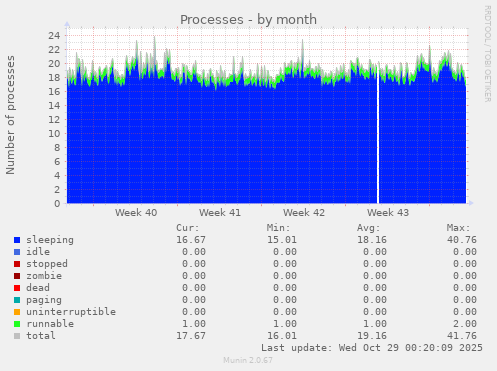The width and height of the screenshot is (497, 371).
Task: Click the 'stopped' legend label
Action: (47, 264)
